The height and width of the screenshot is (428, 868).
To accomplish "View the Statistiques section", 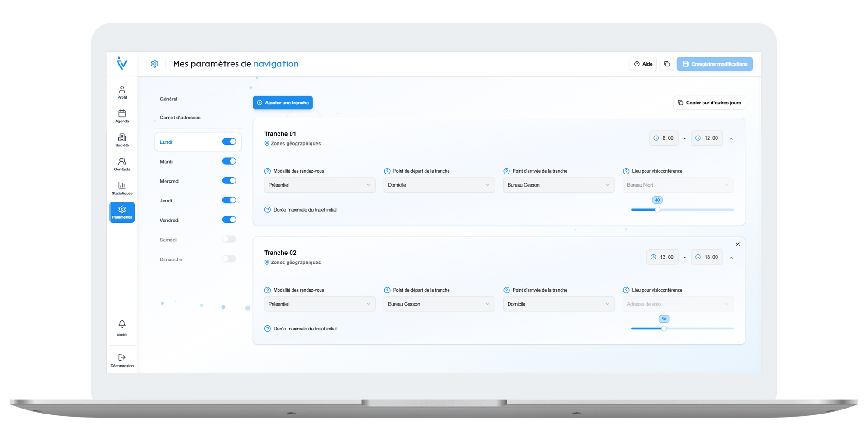I will [122, 188].
